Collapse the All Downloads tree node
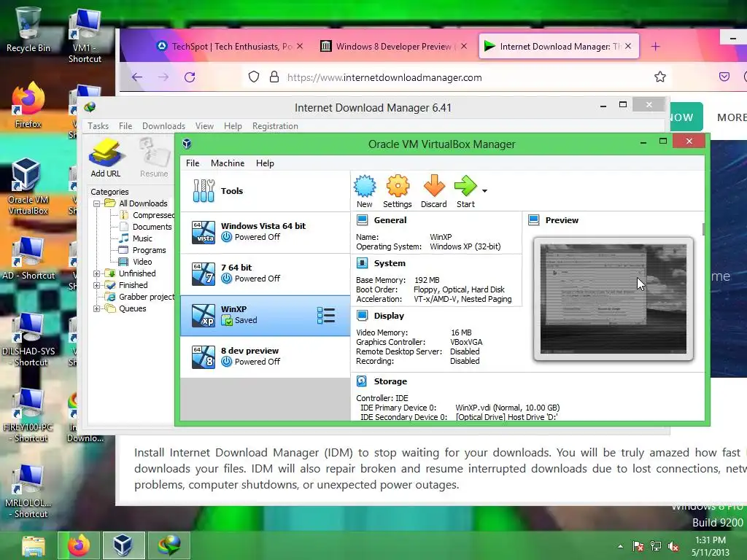747x560 pixels. pyautogui.click(x=96, y=203)
